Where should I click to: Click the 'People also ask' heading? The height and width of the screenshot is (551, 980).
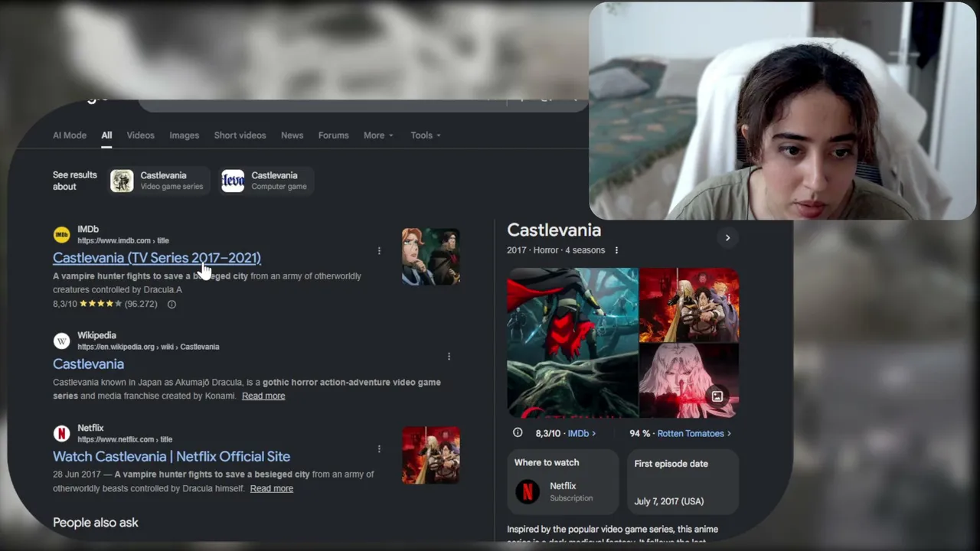(96, 523)
